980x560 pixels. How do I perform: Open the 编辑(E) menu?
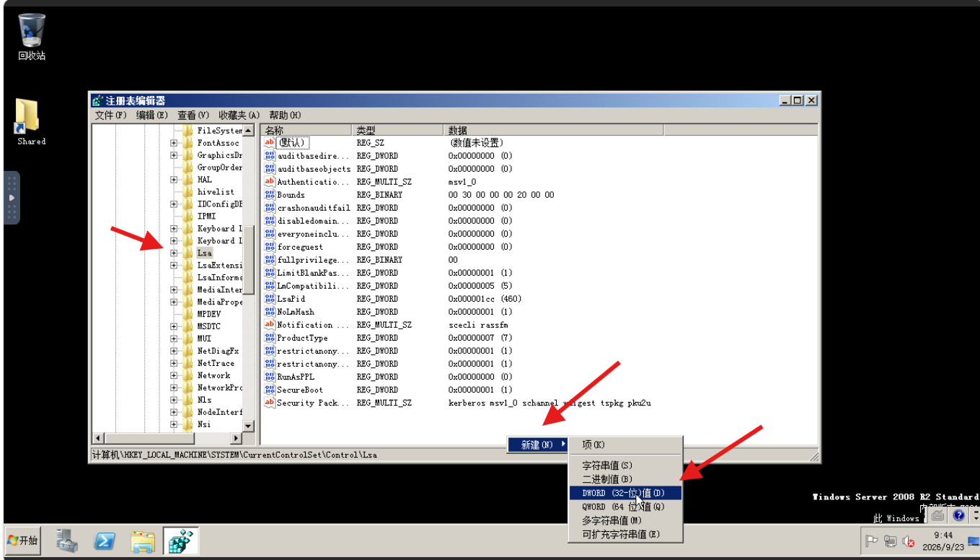point(152,115)
